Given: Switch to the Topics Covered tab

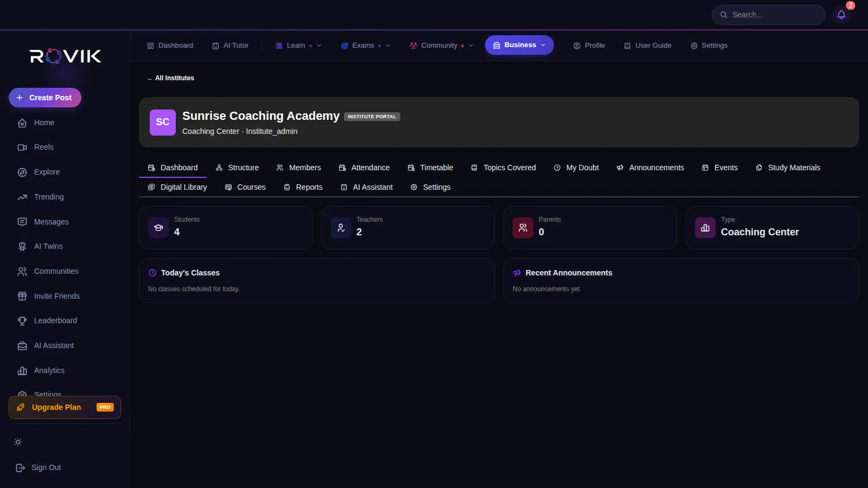Looking at the screenshot, I should (503, 168).
